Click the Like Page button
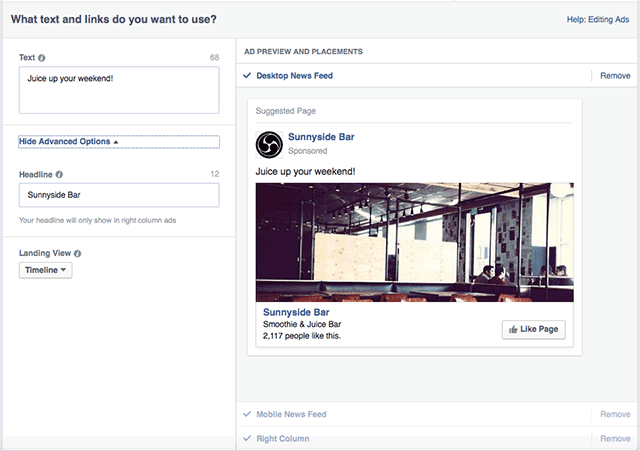 pos(533,330)
